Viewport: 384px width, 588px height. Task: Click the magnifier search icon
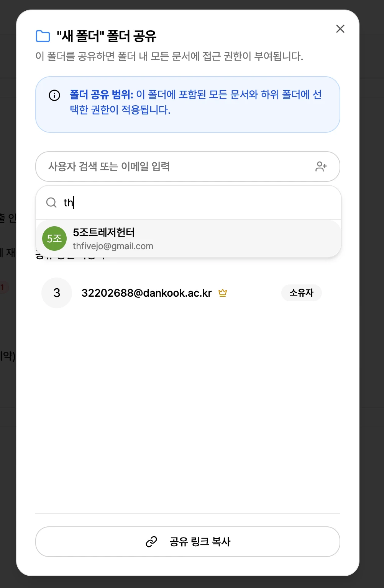[51, 203]
